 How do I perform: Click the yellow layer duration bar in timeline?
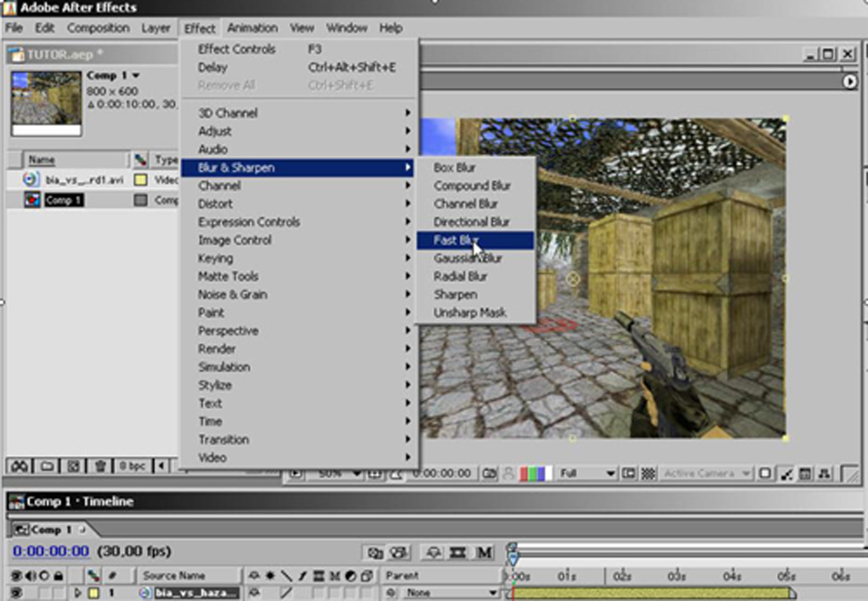tap(654, 592)
